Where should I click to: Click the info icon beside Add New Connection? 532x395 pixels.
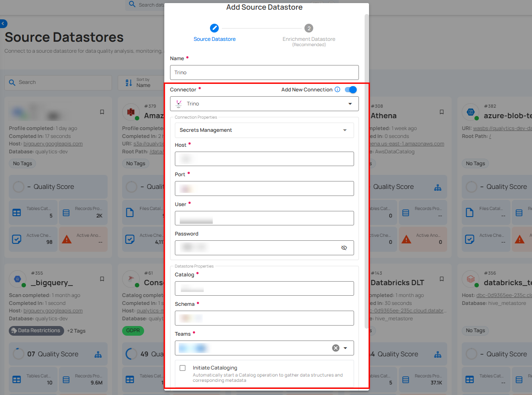tap(337, 90)
